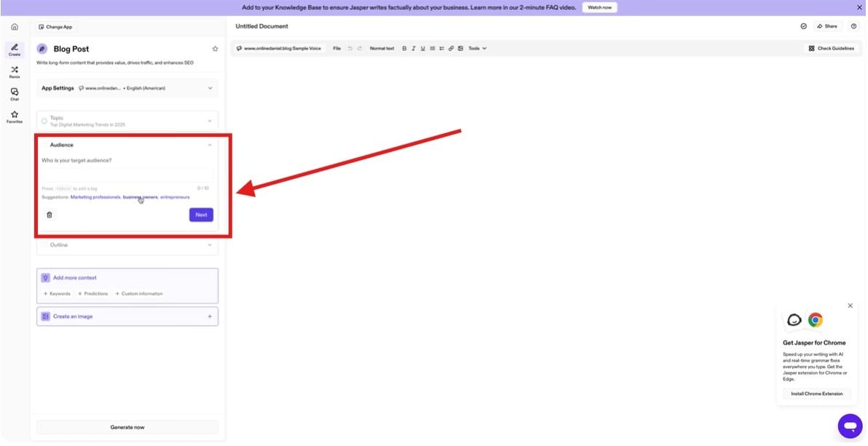Click the plus on Create an image
Viewport: 868px width, 446px height.
[210, 316]
